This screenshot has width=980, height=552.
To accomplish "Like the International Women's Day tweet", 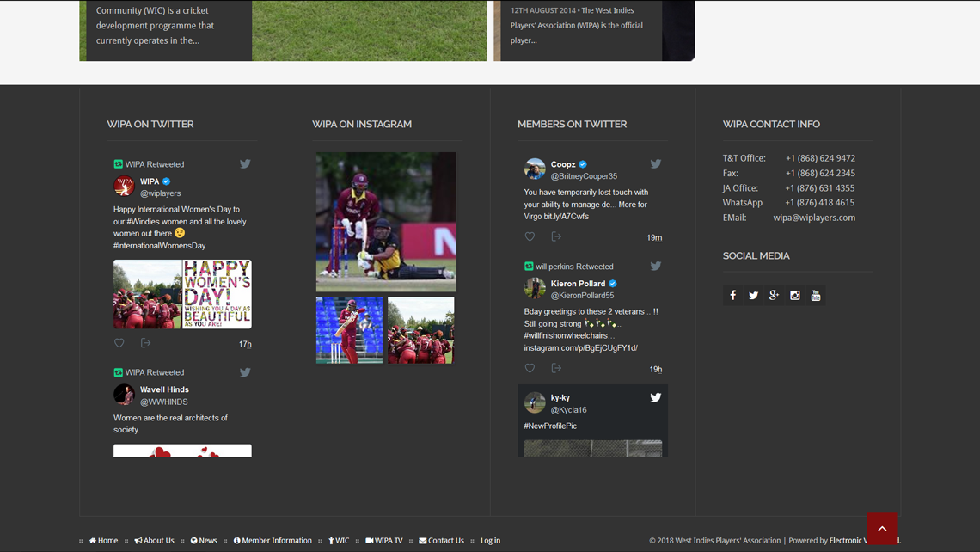I will (x=119, y=343).
